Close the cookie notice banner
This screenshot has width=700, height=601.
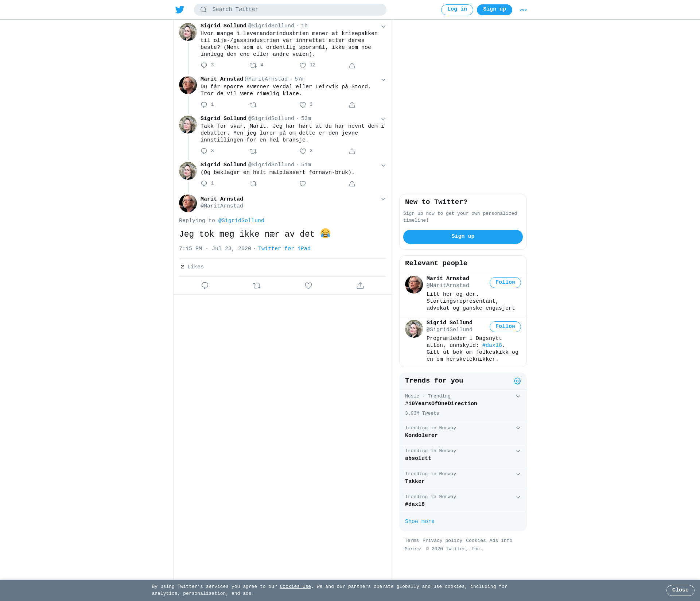(x=680, y=590)
